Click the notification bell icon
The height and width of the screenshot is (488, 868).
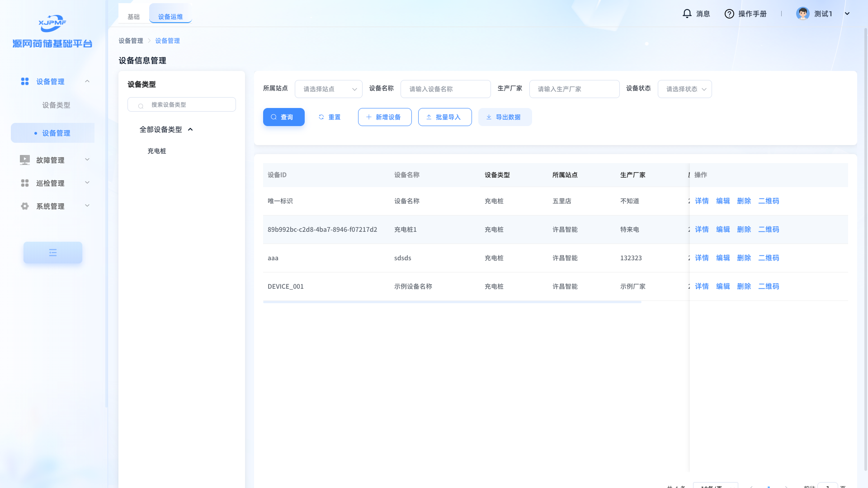coord(687,14)
